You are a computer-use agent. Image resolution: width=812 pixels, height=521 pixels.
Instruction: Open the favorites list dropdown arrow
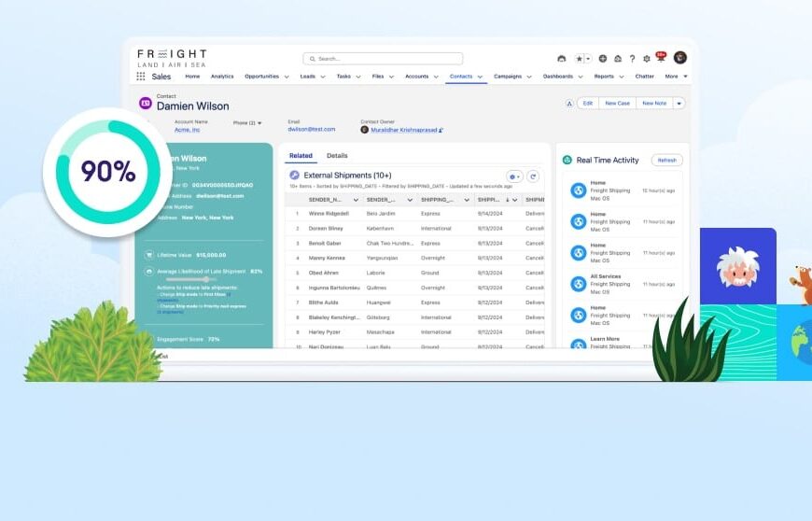point(588,59)
